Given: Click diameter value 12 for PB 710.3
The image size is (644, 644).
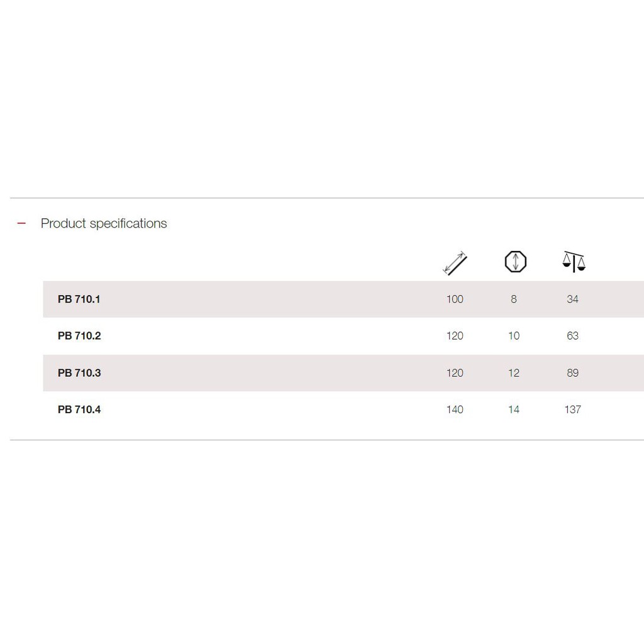Looking at the screenshot, I should (x=514, y=372).
